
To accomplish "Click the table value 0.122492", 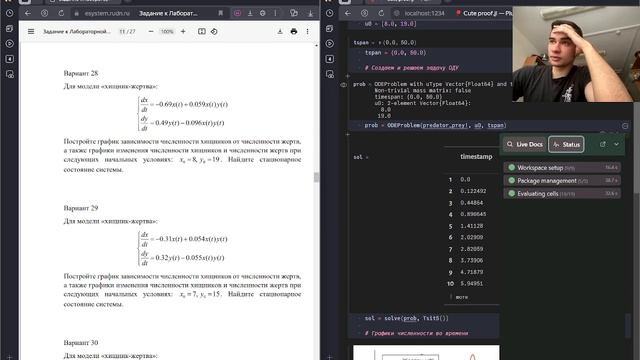I will click(x=473, y=191).
